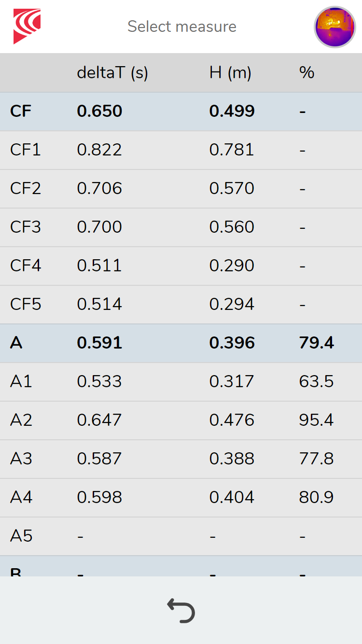The image size is (362, 644).
Task: Tap the A3 measurement row
Action: 181,459
